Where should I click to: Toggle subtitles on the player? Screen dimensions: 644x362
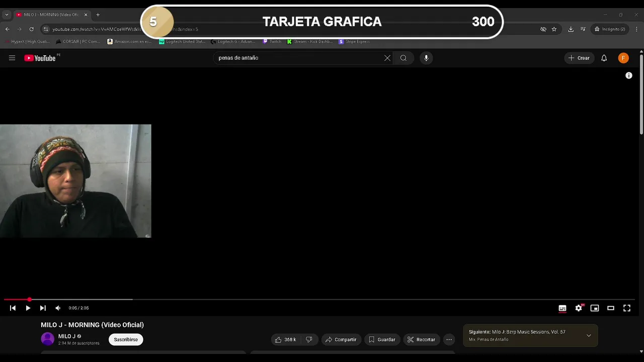tap(562, 308)
